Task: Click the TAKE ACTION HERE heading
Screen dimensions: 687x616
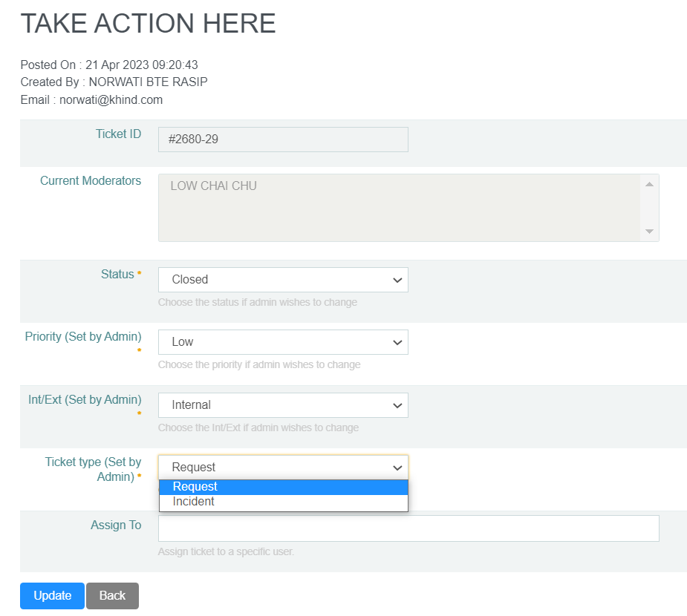Action: (x=148, y=24)
